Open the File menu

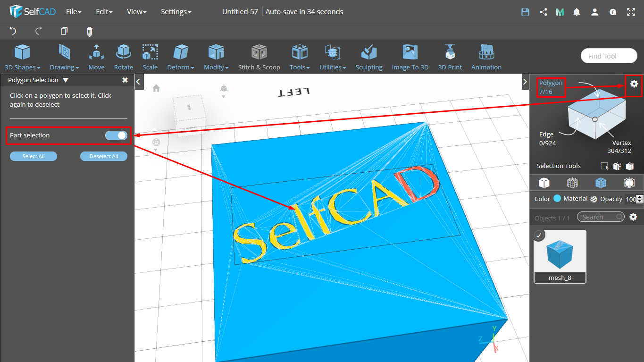click(x=74, y=11)
